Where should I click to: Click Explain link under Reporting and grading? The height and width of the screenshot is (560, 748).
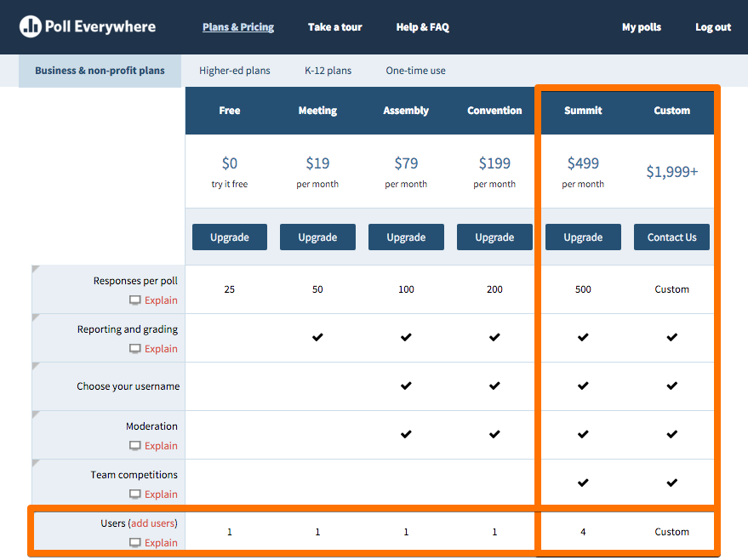tap(161, 349)
